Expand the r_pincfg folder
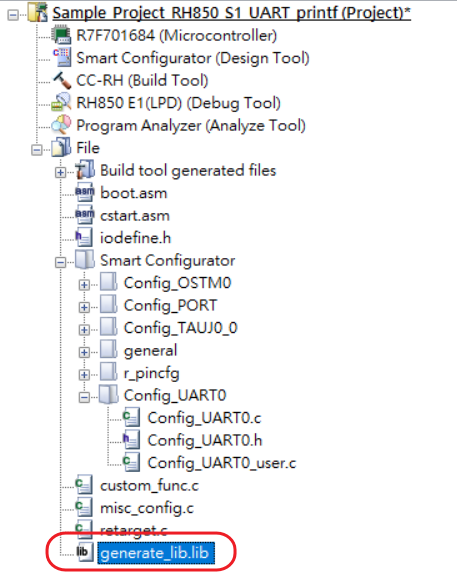The height and width of the screenshot is (572, 457). 84,375
